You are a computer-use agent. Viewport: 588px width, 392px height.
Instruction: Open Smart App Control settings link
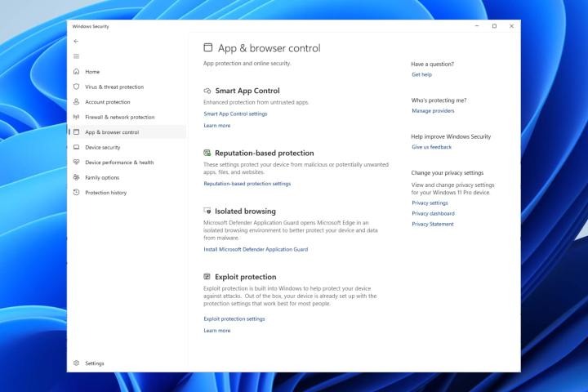click(235, 114)
